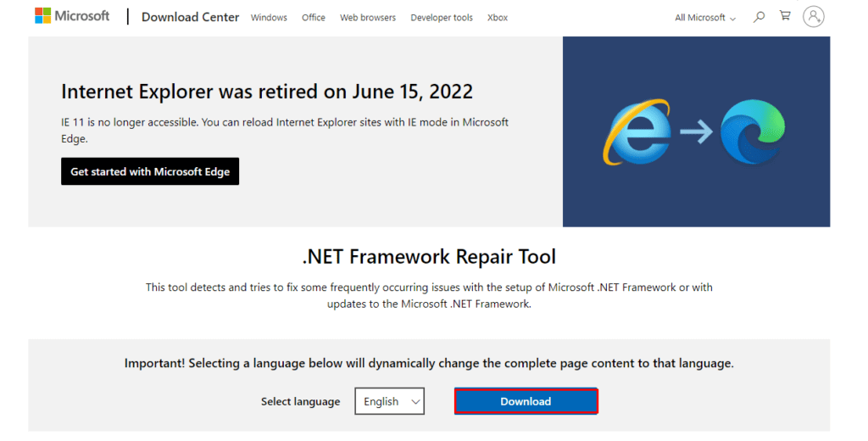Click the 'IE 11 is no longer accessible' text
Image resolution: width=868 pixels, height=441 pixels.
click(285, 131)
